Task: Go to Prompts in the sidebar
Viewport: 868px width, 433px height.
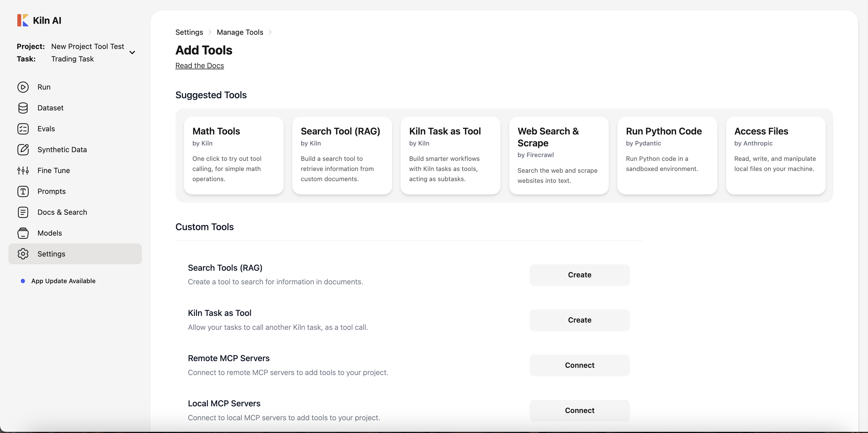Action: (75, 192)
